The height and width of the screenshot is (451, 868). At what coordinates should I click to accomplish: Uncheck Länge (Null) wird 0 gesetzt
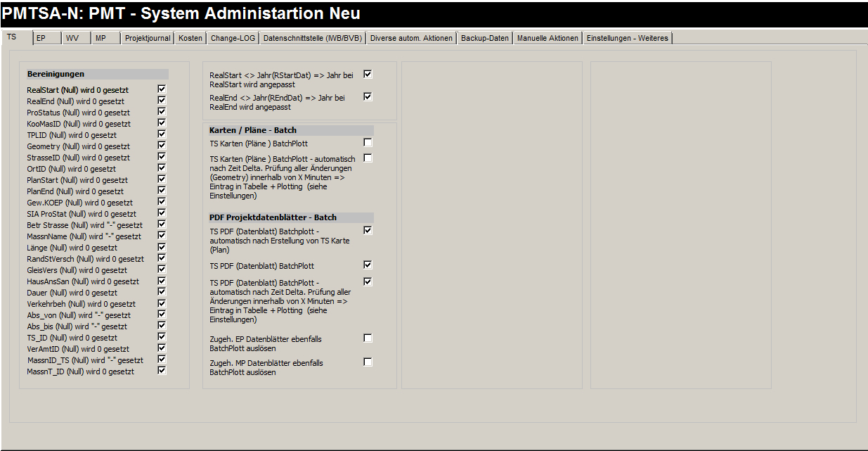pos(162,247)
